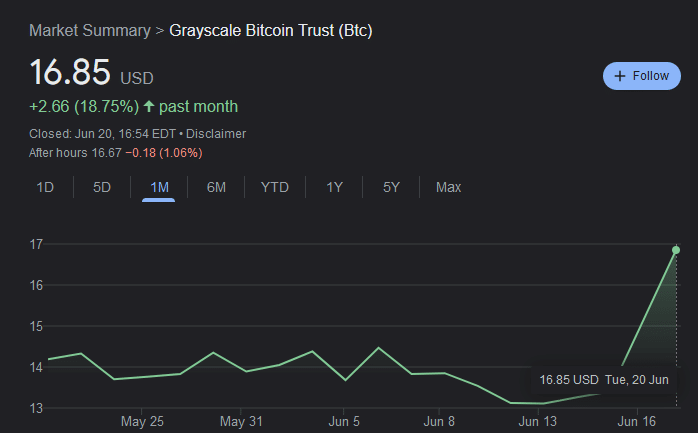
Task: Click the +2.66 (18.75%) change text
Action: tap(84, 107)
